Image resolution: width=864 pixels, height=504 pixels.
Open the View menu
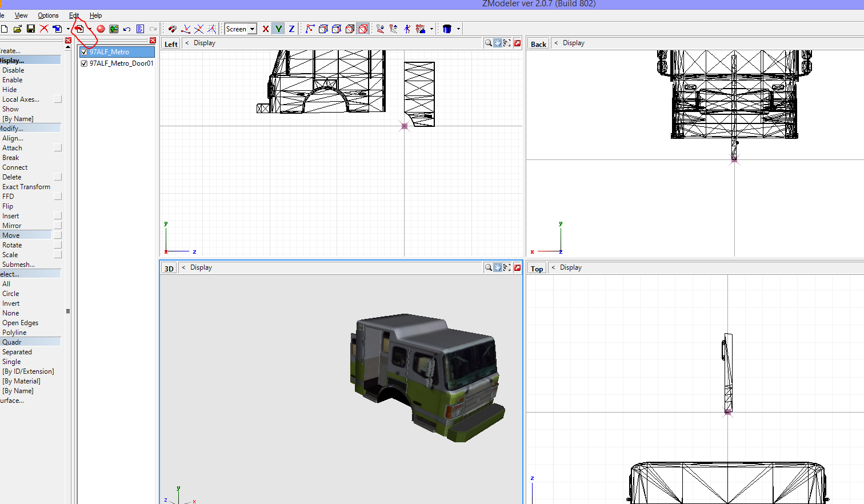[21, 15]
